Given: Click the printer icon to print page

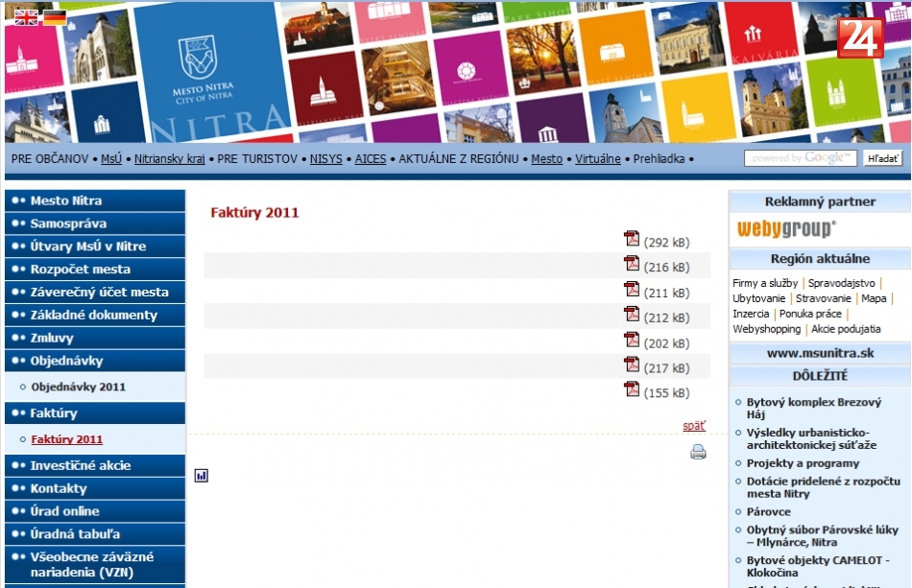Looking at the screenshot, I should pyautogui.click(x=698, y=453).
